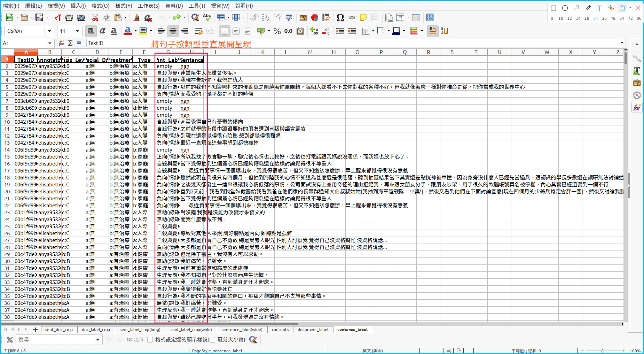Select the rectangle annotation tool
Viewport: 644px width, 354px height.
coord(553,8)
